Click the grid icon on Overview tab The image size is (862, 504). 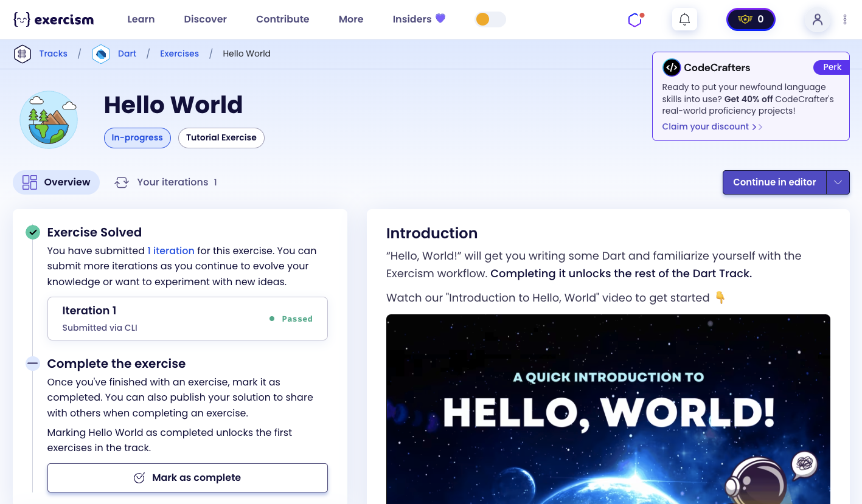pos(30,182)
